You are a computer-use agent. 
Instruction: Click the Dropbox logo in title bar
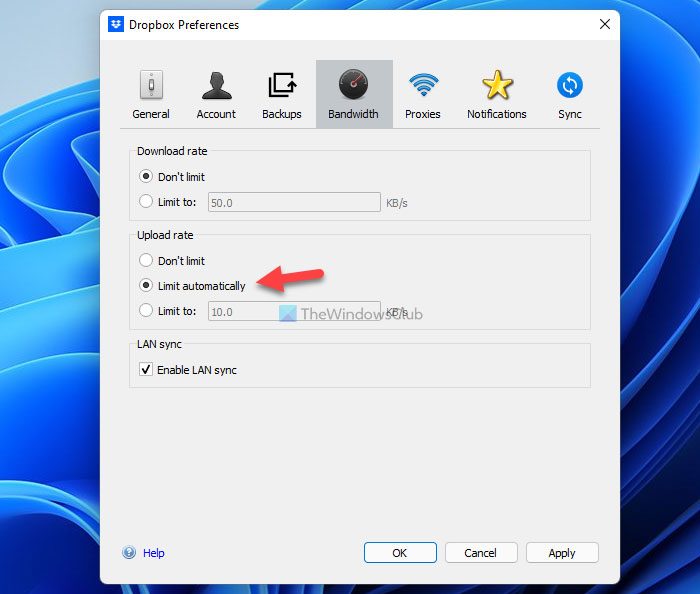[x=116, y=24]
